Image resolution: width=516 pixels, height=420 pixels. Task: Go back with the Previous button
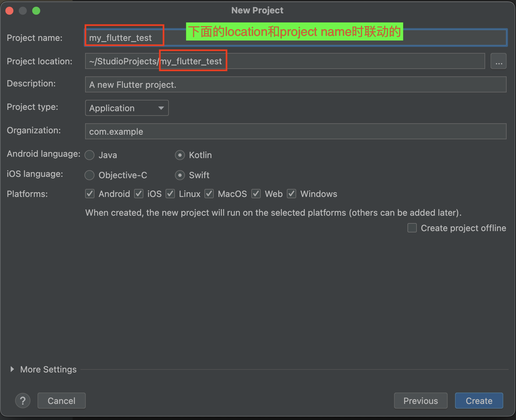click(x=421, y=401)
